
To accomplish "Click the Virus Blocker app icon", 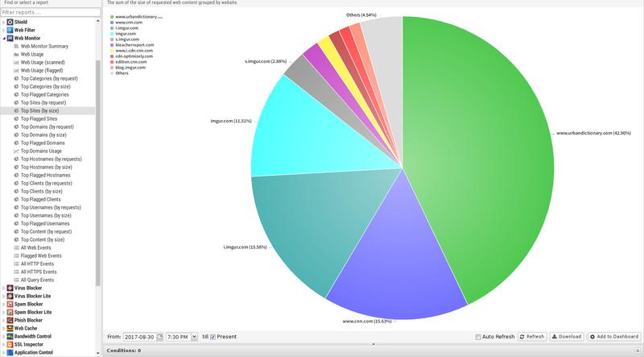I will (10, 288).
